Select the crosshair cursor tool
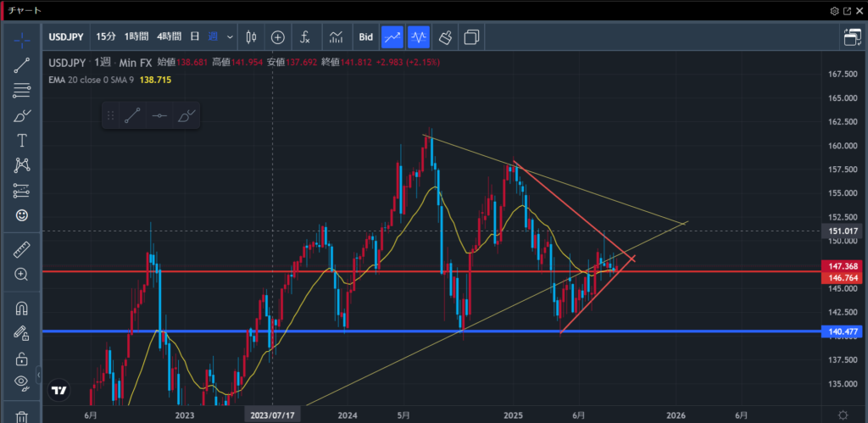 [21, 40]
